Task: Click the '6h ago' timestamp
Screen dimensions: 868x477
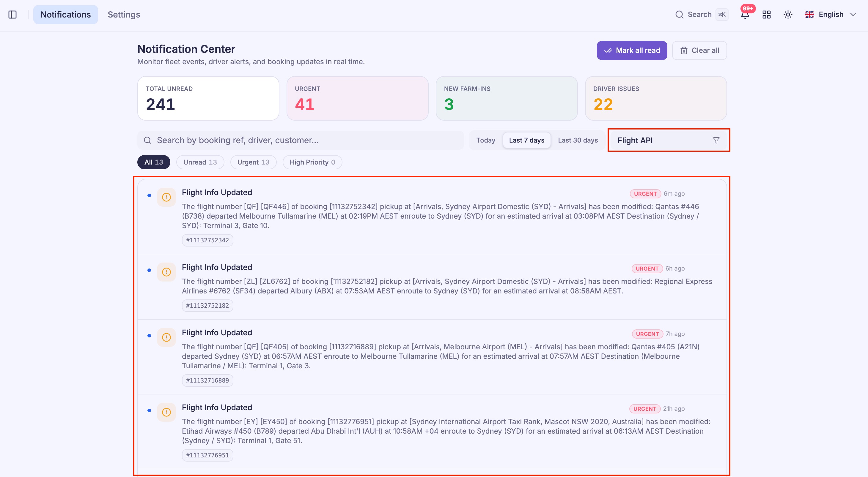Action: tap(675, 268)
